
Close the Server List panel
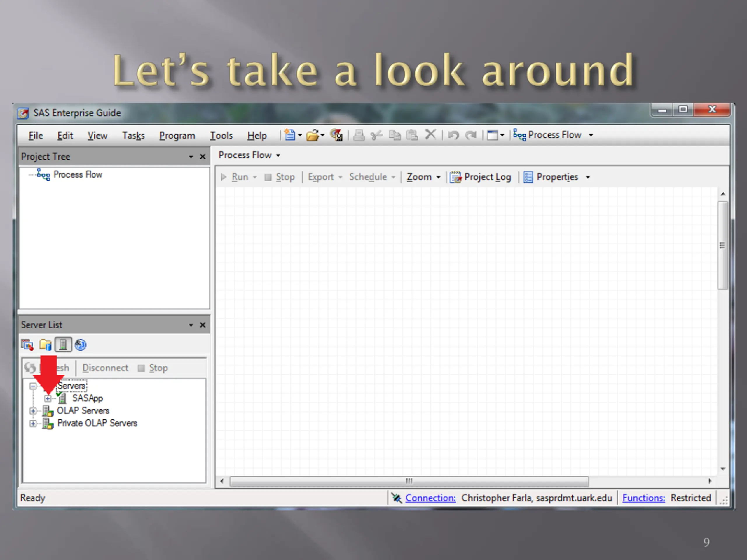203,325
